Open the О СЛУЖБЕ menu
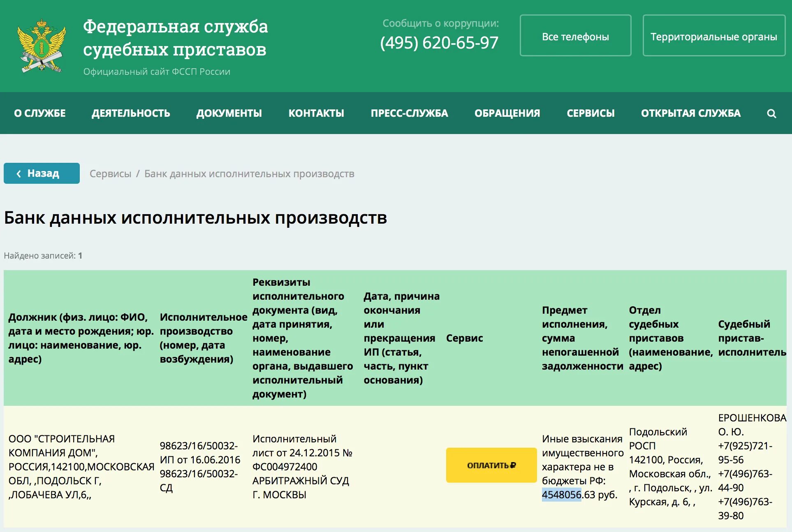The image size is (792, 532). [40, 113]
